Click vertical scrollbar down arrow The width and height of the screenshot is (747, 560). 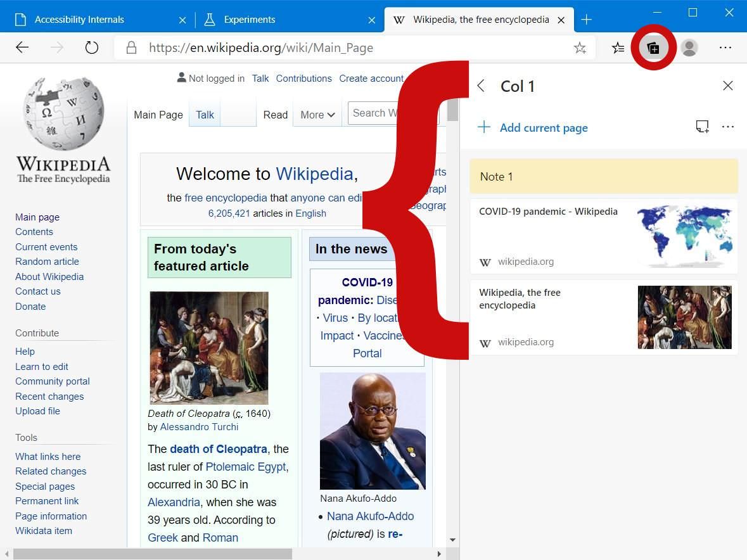[452, 540]
